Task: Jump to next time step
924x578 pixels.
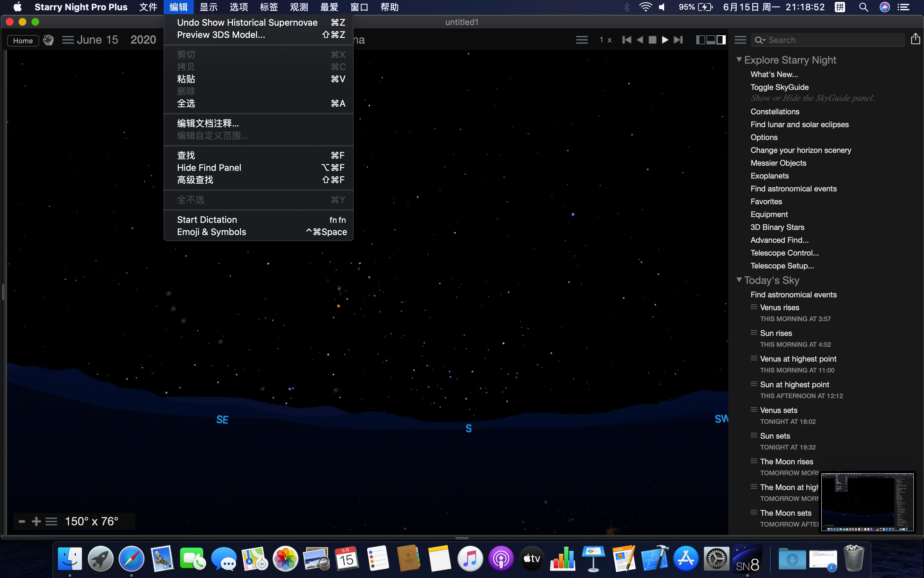Action: (678, 40)
